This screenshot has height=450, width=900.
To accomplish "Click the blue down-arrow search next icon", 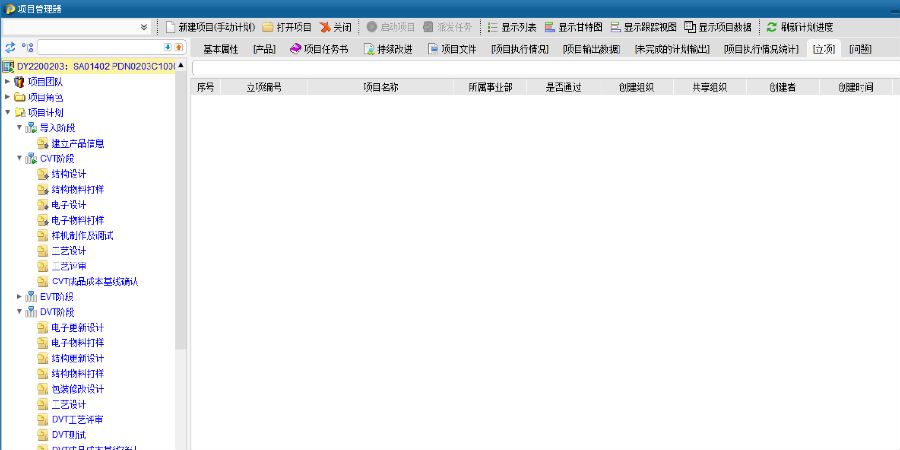I will pyautogui.click(x=168, y=47).
